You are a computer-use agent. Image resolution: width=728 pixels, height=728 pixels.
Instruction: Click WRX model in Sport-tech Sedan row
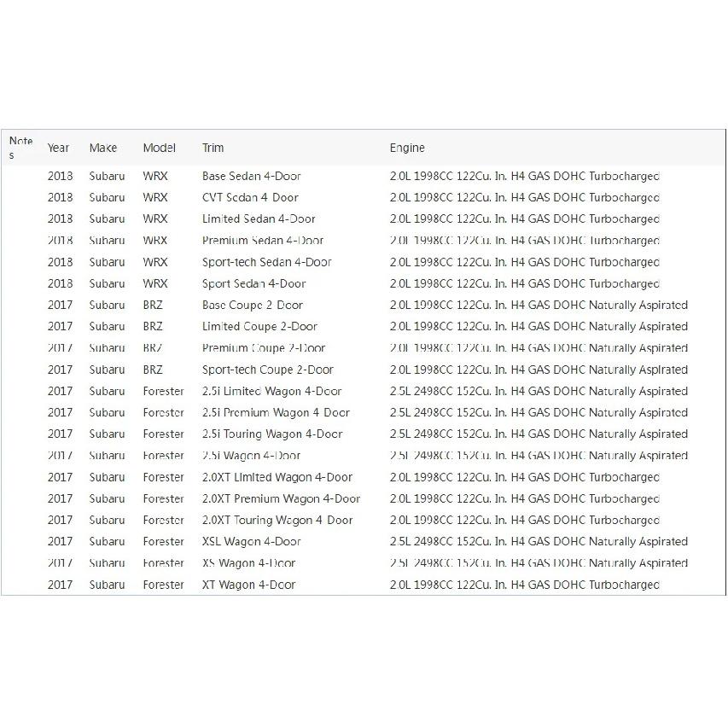pos(155,262)
